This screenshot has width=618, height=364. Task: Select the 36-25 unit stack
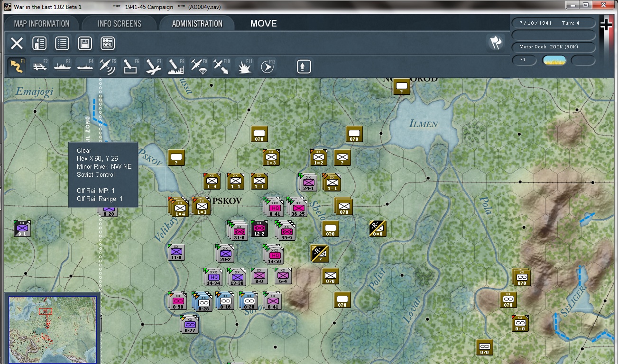coord(297,207)
